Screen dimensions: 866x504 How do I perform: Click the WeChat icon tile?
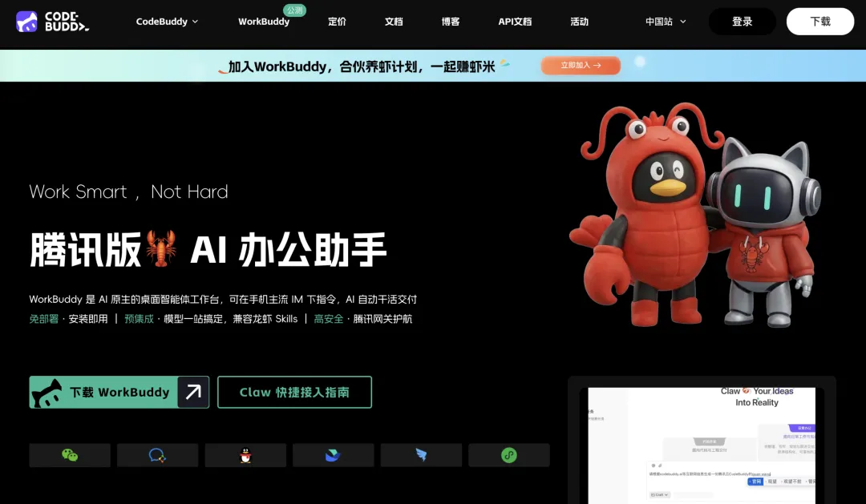coord(70,455)
